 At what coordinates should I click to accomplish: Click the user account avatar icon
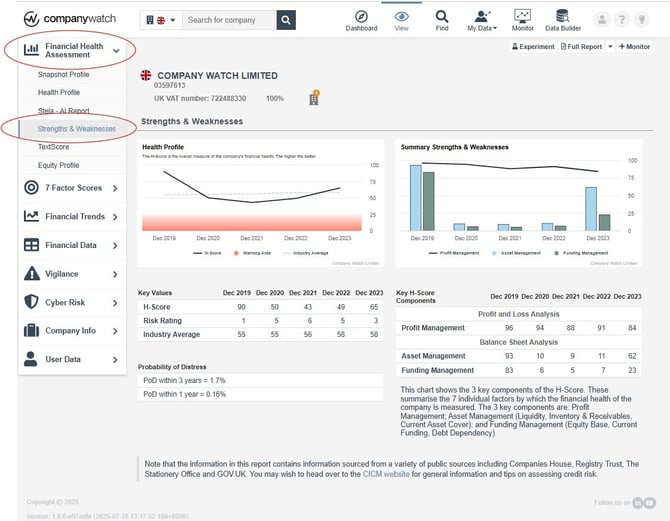click(x=602, y=19)
